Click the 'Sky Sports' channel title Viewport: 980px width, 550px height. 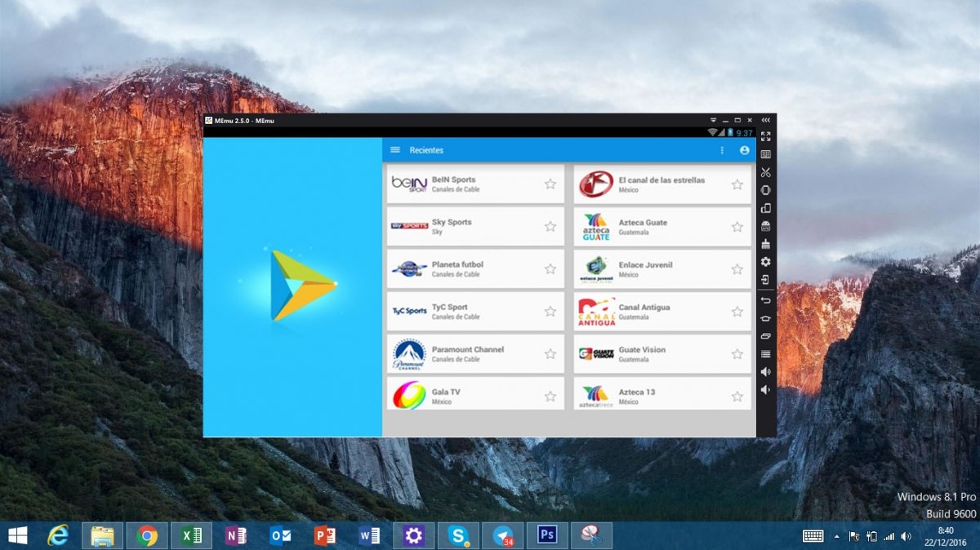coord(452,222)
